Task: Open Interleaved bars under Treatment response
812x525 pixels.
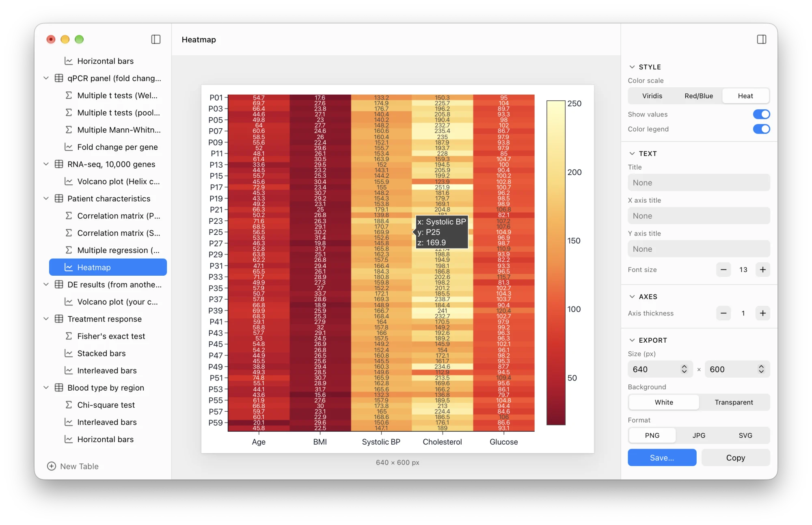Action: (x=108, y=370)
